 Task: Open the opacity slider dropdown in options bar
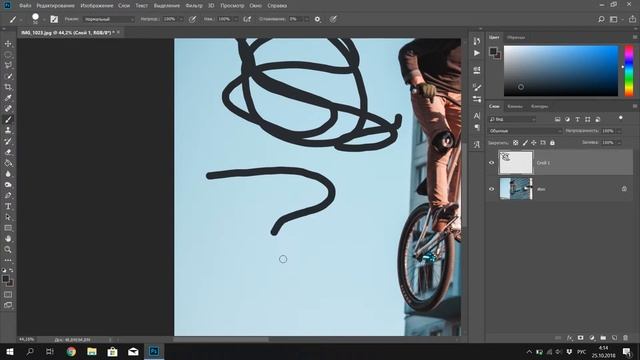click(x=181, y=19)
